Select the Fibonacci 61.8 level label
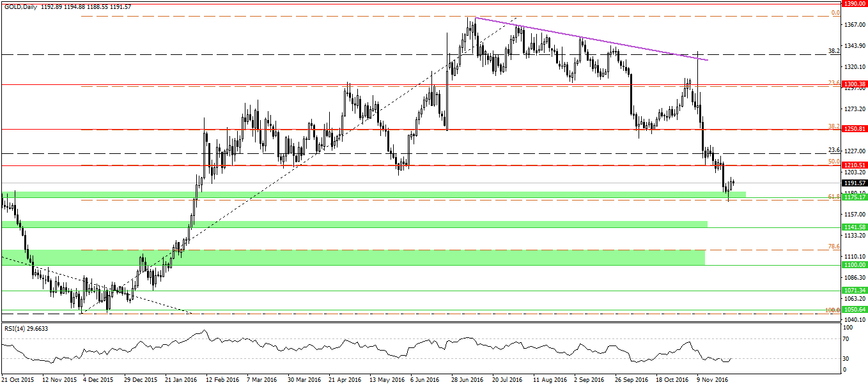 pos(833,197)
